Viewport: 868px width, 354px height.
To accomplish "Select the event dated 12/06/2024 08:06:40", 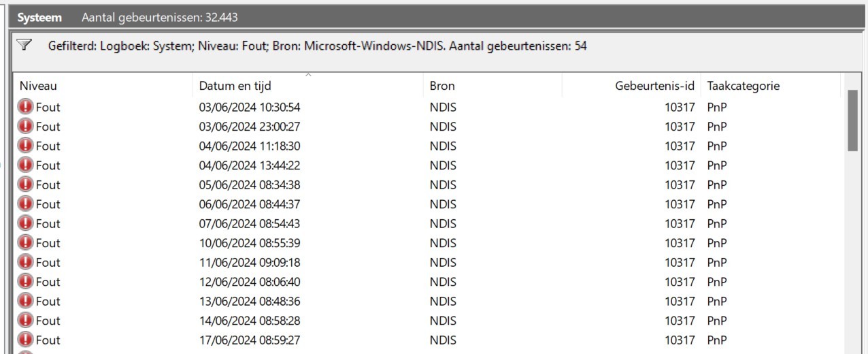I will click(428, 281).
